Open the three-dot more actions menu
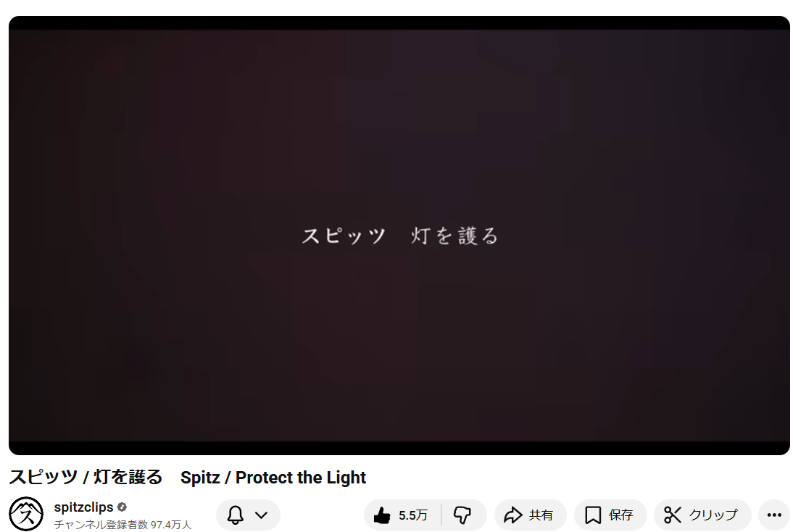 (x=774, y=515)
